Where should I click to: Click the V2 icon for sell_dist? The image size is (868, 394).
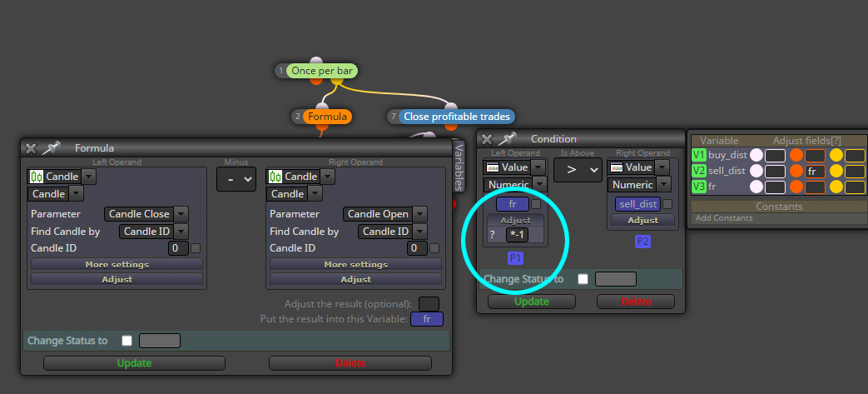coord(699,172)
